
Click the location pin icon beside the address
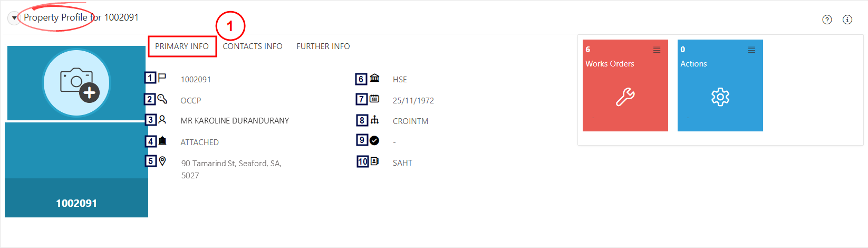click(162, 161)
